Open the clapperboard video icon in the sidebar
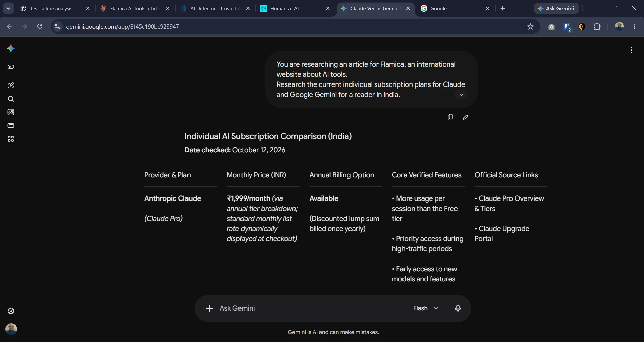Image resolution: width=644 pixels, height=342 pixels. [11, 126]
